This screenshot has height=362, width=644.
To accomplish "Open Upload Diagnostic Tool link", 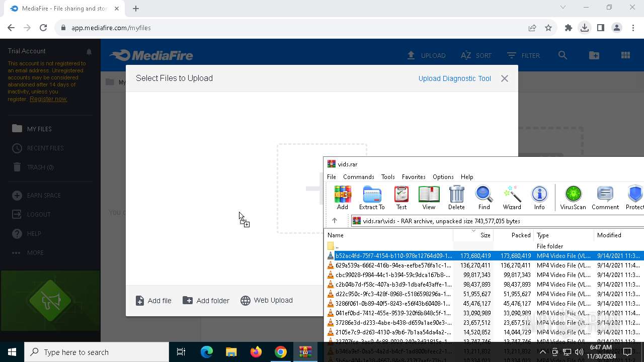I will click(455, 78).
